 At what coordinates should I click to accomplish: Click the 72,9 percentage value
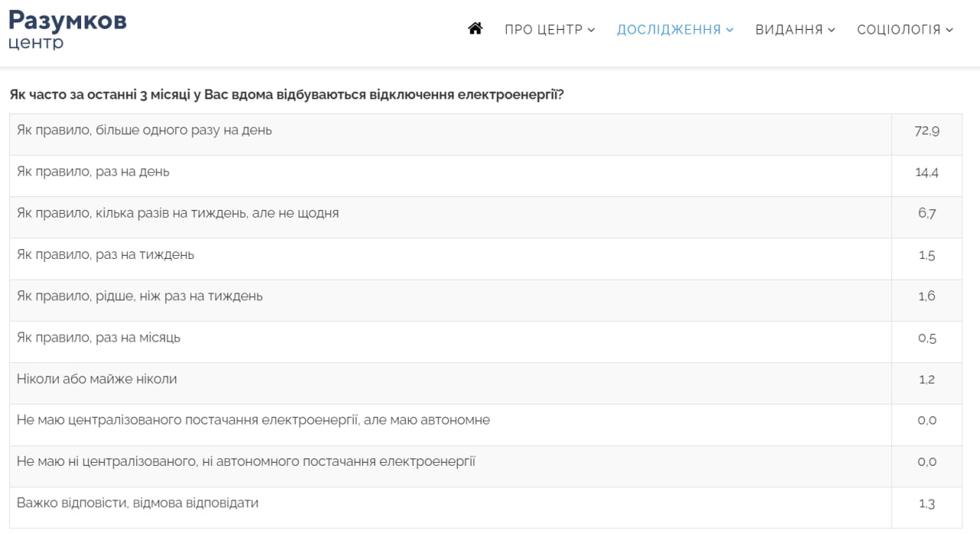pyautogui.click(x=927, y=130)
